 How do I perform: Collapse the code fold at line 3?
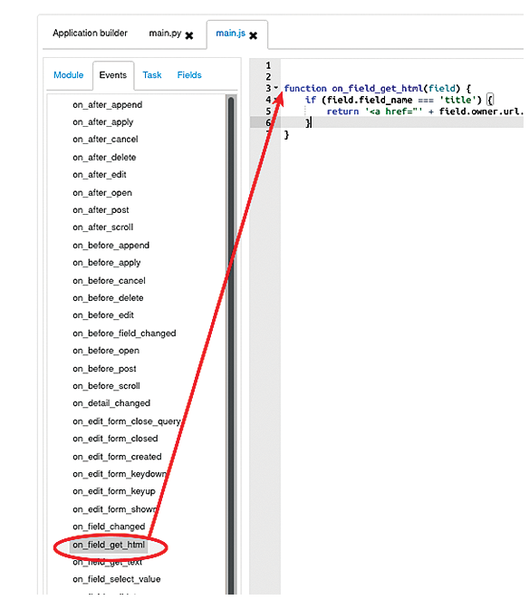point(276,88)
